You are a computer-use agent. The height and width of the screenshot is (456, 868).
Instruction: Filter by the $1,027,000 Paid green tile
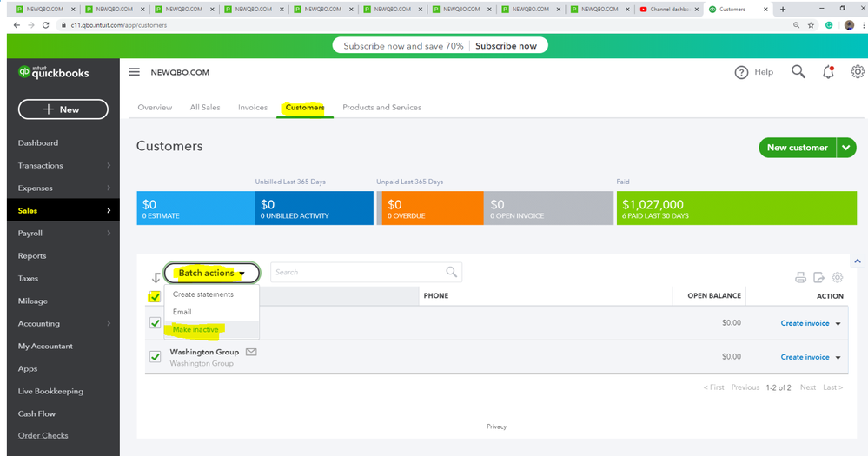tap(737, 208)
